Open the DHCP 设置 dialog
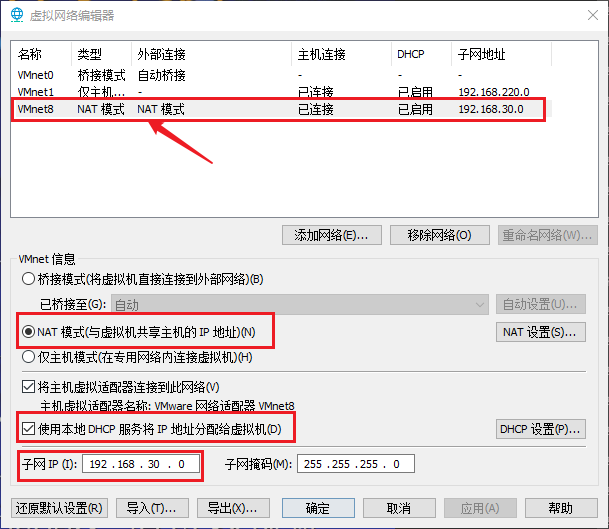Screen dimensions: 609x529 click(x=540, y=429)
